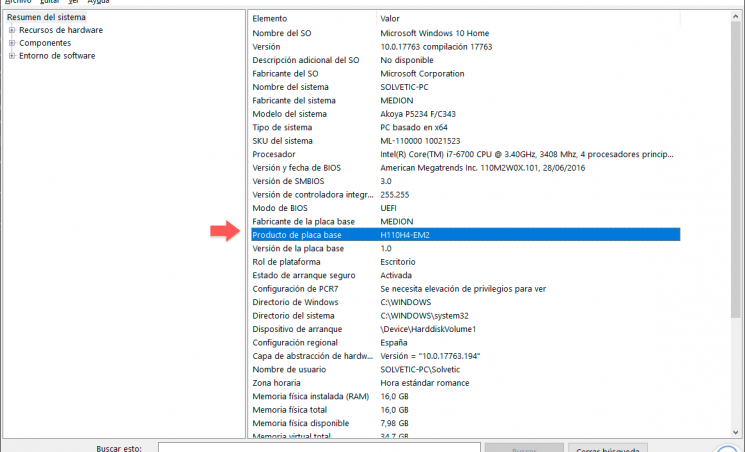The height and width of the screenshot is (452, 745).
Task: Expand the Entorno de software node
Action: 12,56
